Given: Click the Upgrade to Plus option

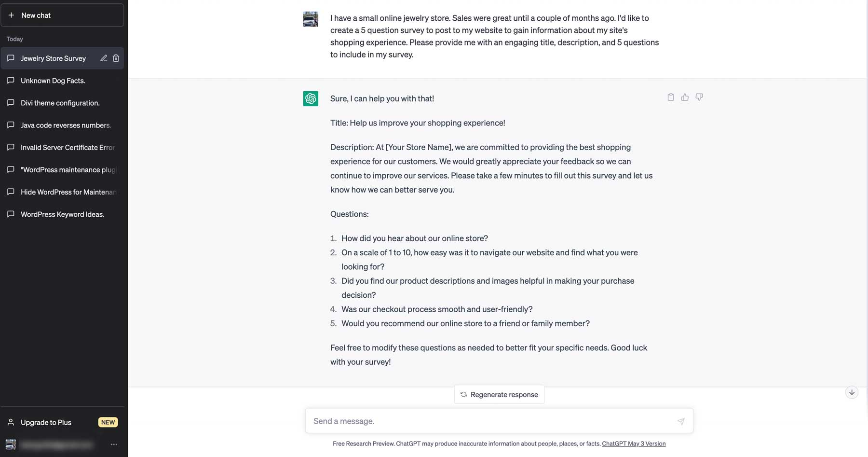Looking at the screenshot, I should 45,422.
